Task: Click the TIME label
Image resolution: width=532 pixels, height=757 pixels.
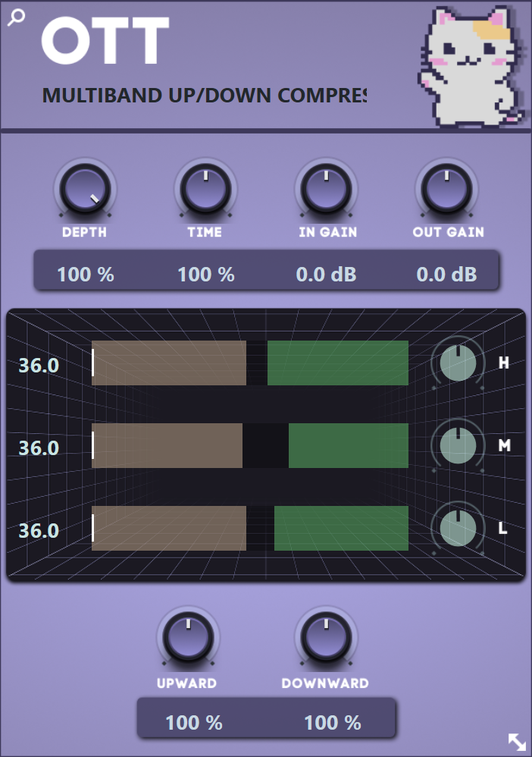Action: [x=205, y=232]
